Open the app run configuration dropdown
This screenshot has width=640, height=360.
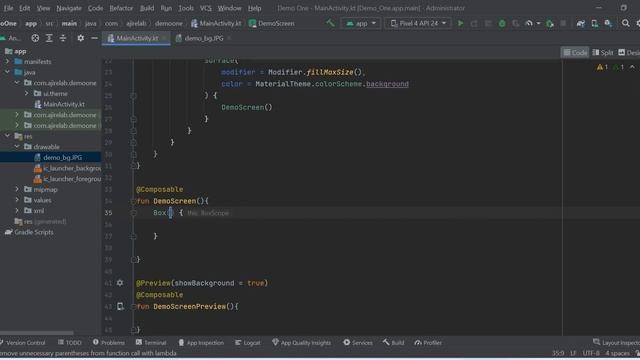[x=361, y=23]
